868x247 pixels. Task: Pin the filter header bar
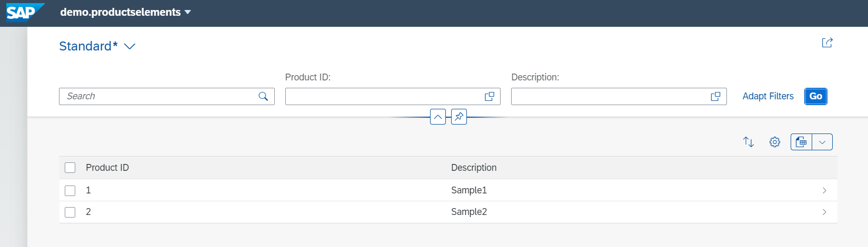point(459,117)
